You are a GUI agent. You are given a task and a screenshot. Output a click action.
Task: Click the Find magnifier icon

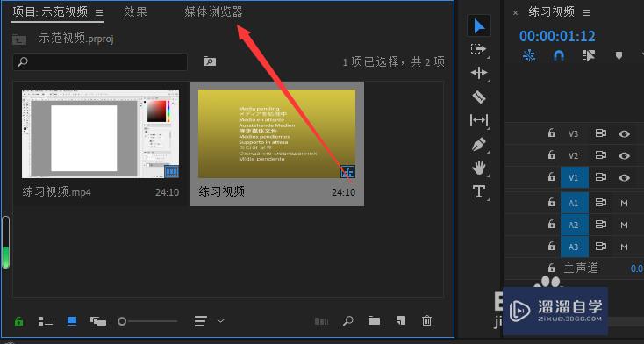pos(347,321)
